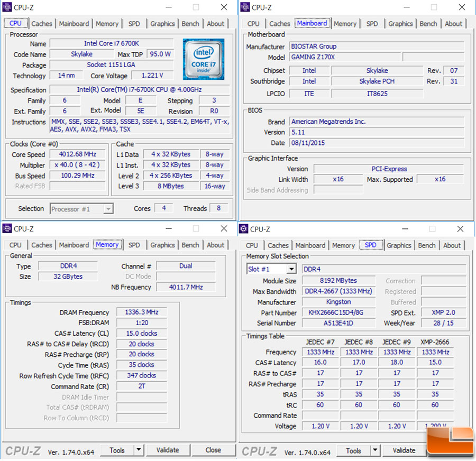Click the memory Size value 32 GBytes
The image size is (476, 461).
[68, 276]
